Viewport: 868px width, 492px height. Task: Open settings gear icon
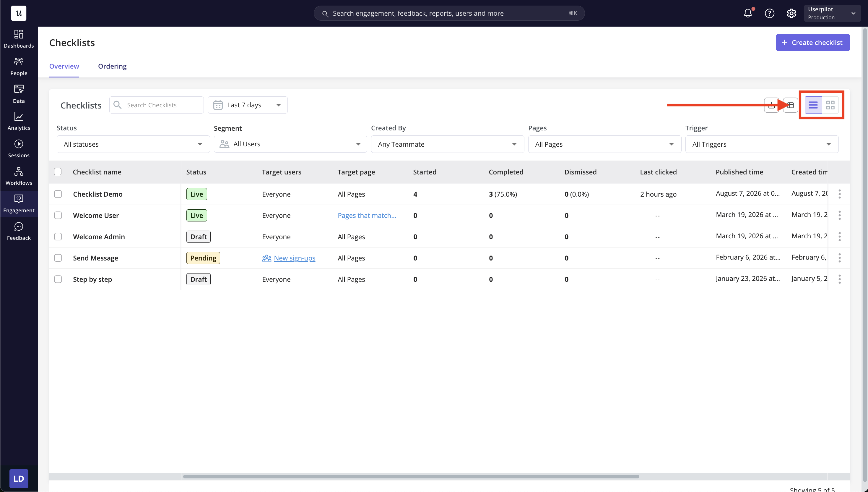pos(791,13)
